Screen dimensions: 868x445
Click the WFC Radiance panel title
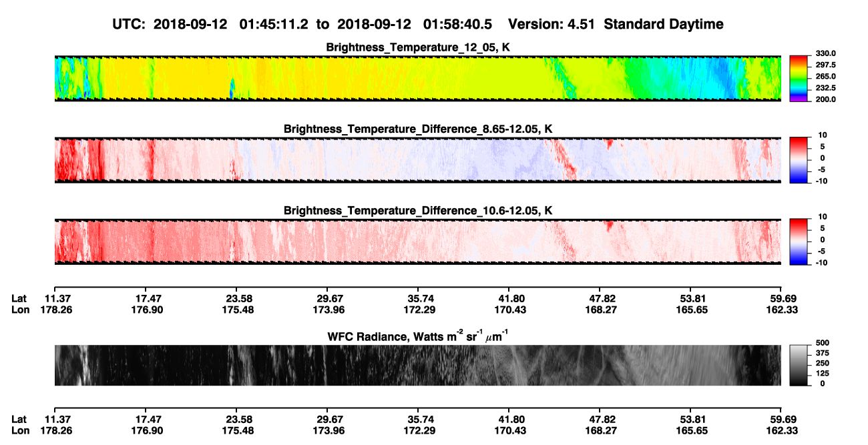pyautogui.click(x=418, y=336)
